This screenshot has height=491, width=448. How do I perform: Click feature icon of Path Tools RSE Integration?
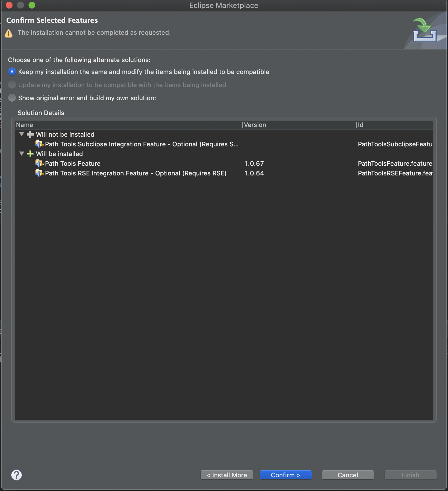pyautogui.click(x=39, y=173)
